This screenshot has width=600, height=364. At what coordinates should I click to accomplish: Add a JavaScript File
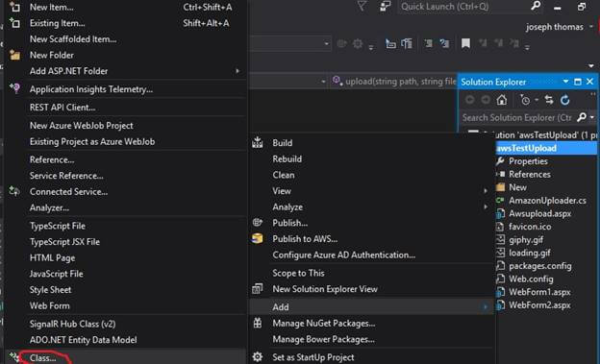click(x=56, y=274)
